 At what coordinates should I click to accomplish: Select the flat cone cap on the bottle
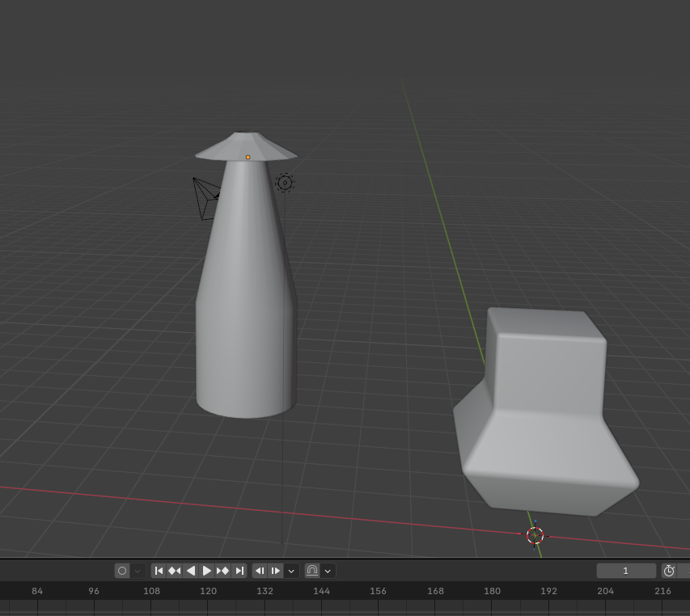(x=247, y=146)
